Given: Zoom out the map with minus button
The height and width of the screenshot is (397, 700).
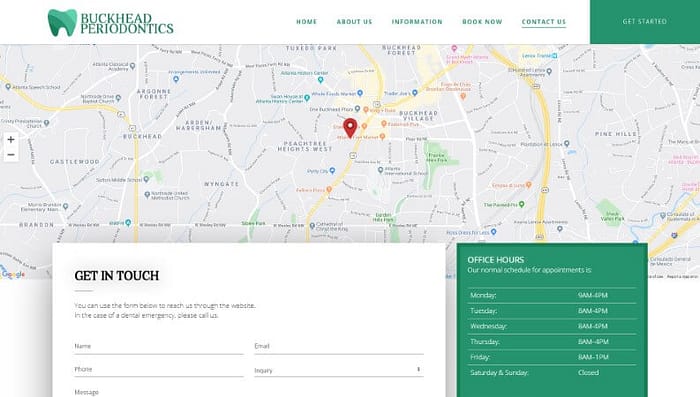Looking at the screenshot, I should (x=11, y=155).
